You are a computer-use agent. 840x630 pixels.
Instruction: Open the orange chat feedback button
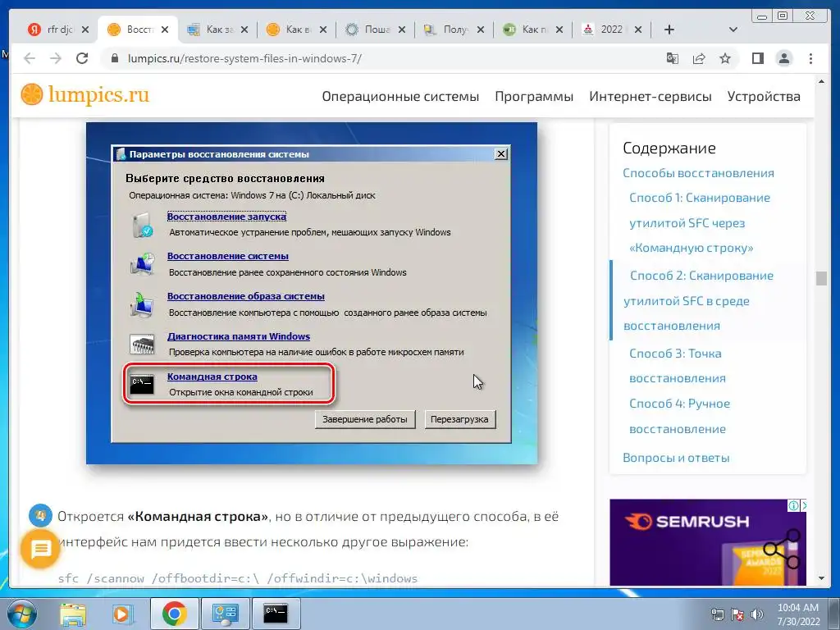point(40,549)
